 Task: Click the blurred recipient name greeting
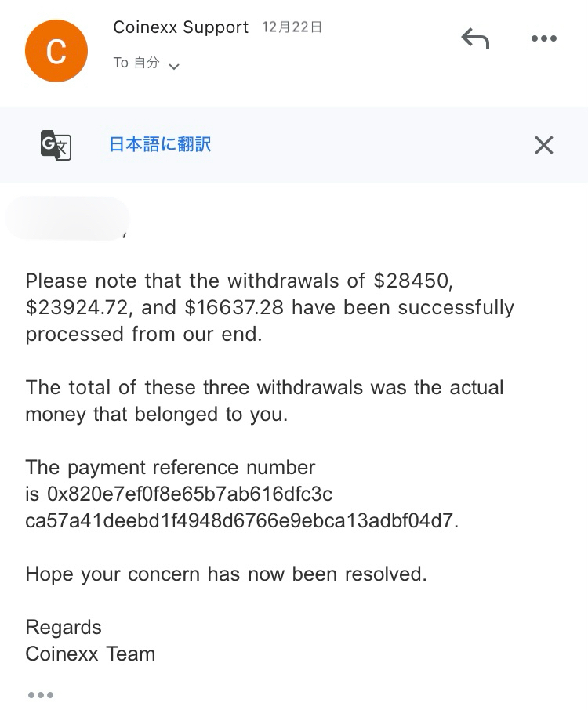[x=67, y=219]
